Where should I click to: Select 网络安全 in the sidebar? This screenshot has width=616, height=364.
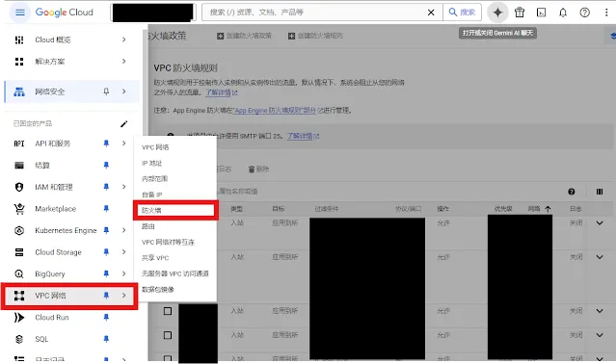coord(50,91)
